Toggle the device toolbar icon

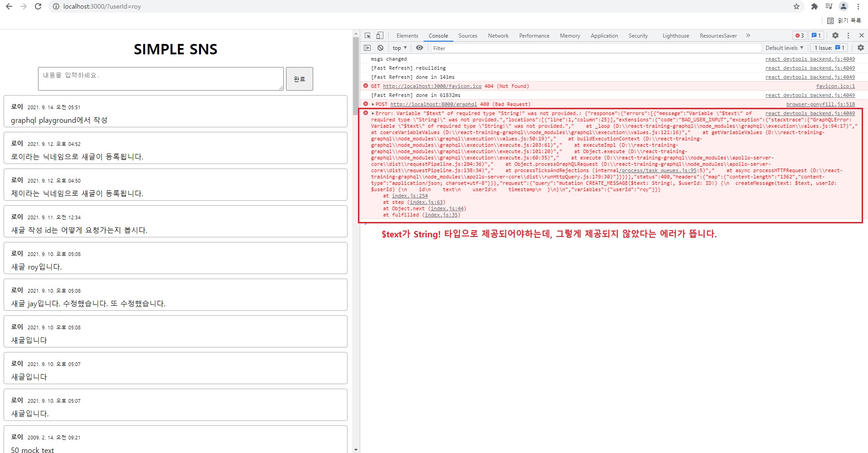coord(380,35)
